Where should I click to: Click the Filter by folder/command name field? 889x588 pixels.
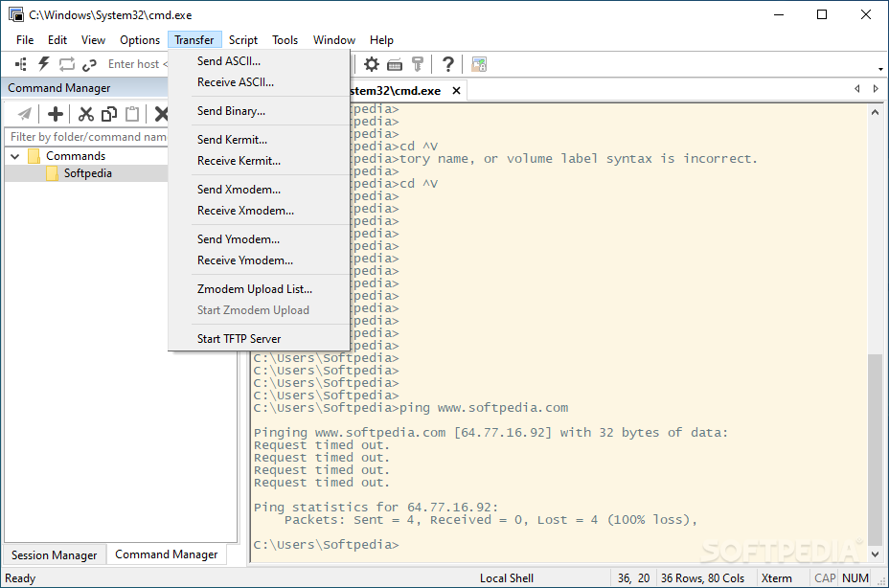(87, 137)
